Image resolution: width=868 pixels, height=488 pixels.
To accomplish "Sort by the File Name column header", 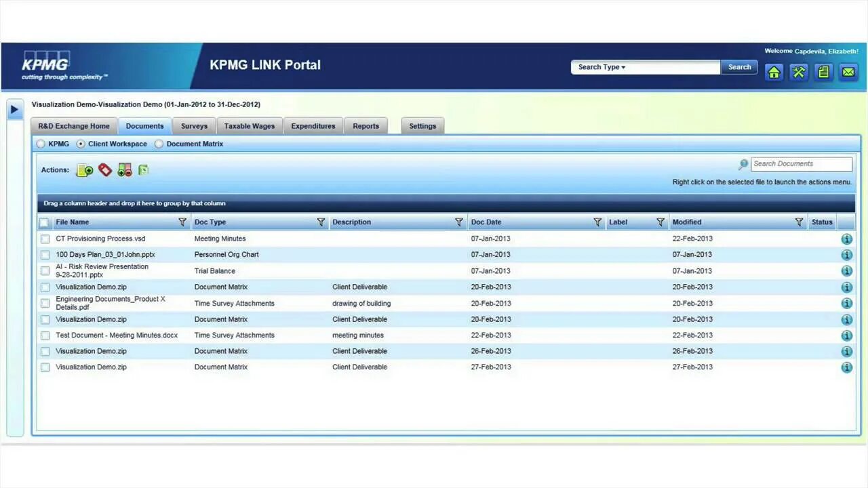I will (73, 222).
